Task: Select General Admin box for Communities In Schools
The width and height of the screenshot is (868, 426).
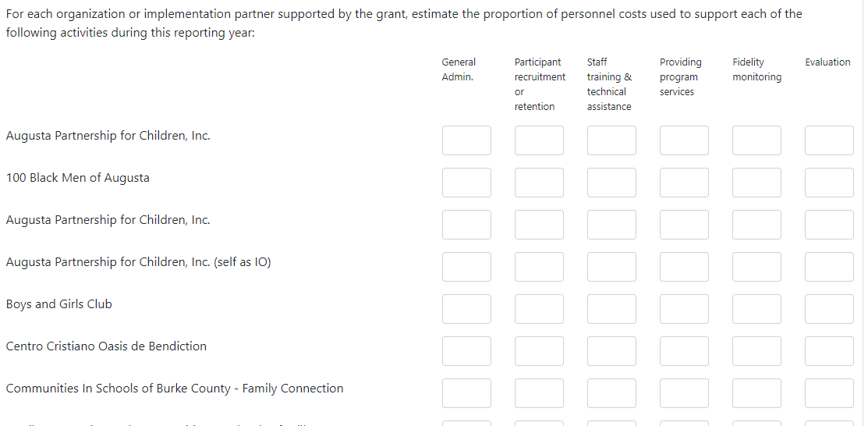Action: [466, 393]
